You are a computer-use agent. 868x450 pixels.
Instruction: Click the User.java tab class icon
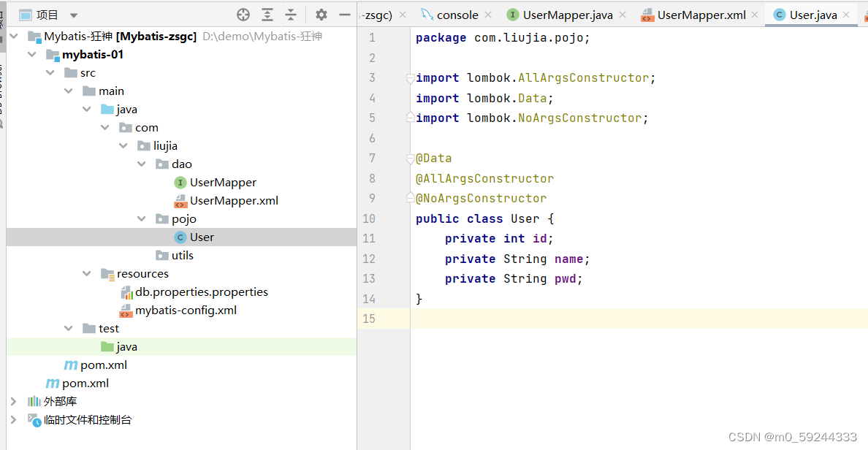click(x=780, y=15)
